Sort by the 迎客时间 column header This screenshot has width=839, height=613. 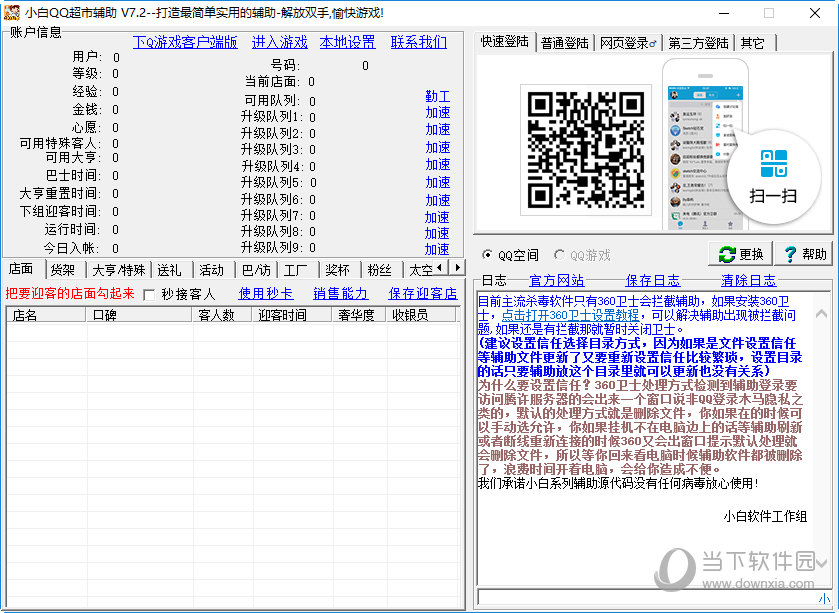pos(292,315)
